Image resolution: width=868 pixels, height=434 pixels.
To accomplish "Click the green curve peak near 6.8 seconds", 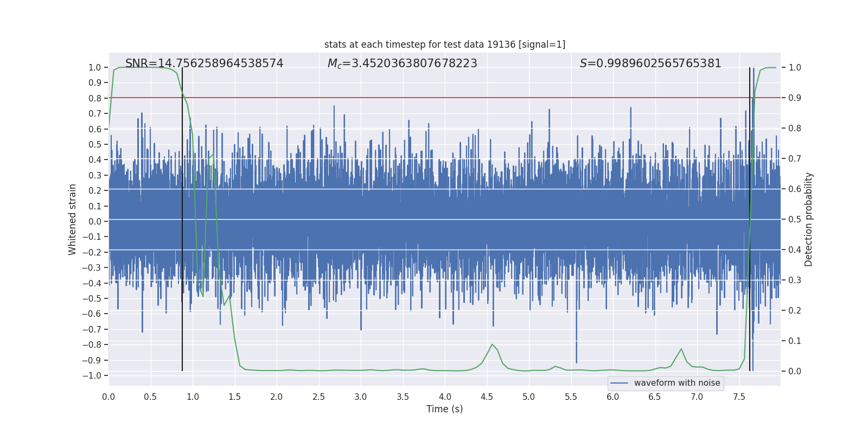I will 681,349.
